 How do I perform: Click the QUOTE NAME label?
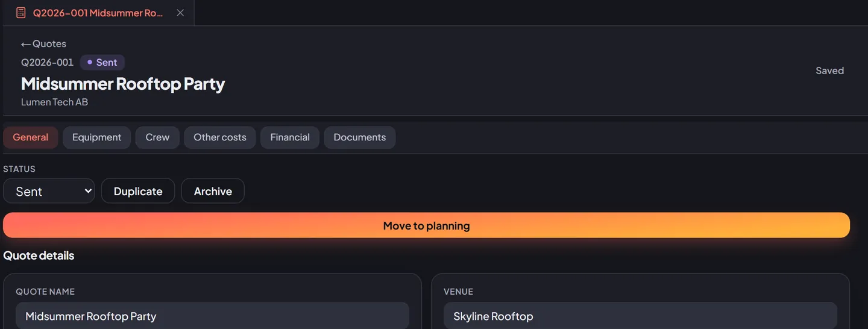[45, 292]
